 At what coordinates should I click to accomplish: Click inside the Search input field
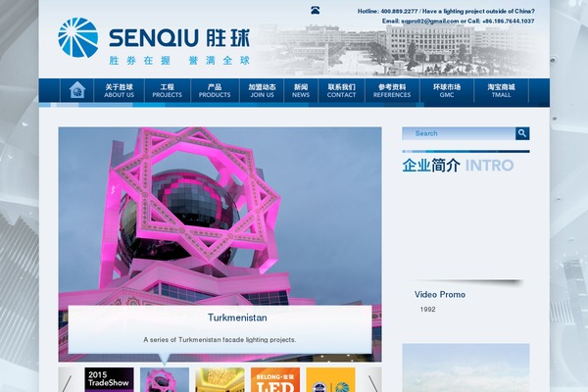point(459,133)
